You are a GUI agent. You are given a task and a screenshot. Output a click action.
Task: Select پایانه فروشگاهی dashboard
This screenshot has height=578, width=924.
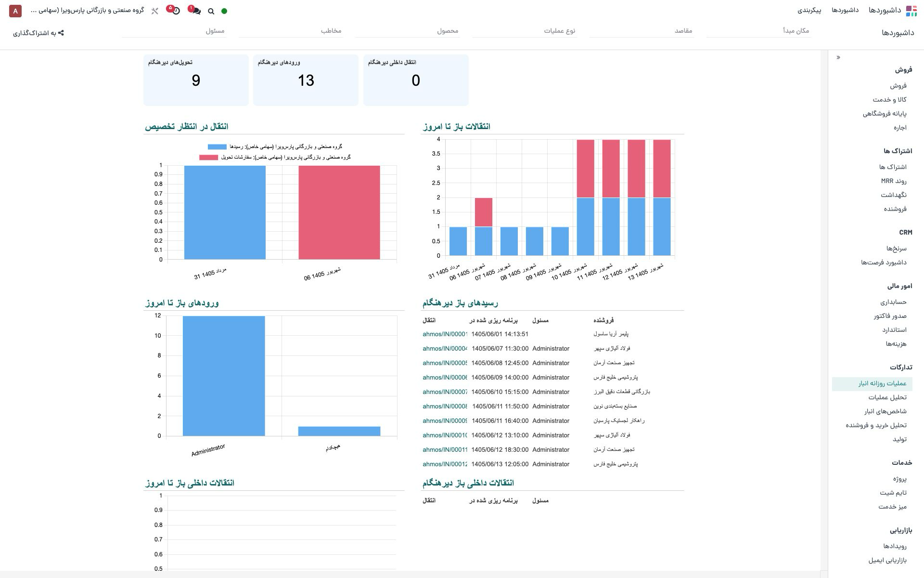[885, 114]
